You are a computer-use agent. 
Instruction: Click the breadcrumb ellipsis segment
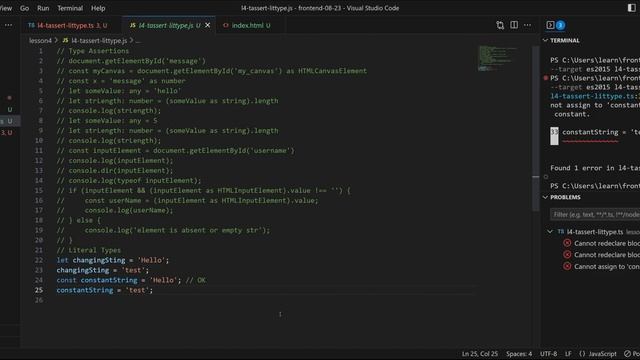click(x=138, y=40)
